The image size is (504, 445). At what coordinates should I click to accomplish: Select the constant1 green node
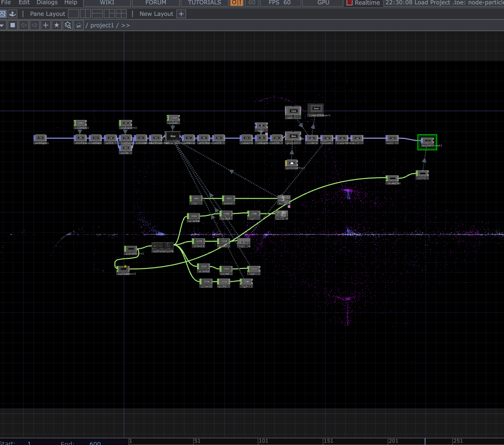80,123
